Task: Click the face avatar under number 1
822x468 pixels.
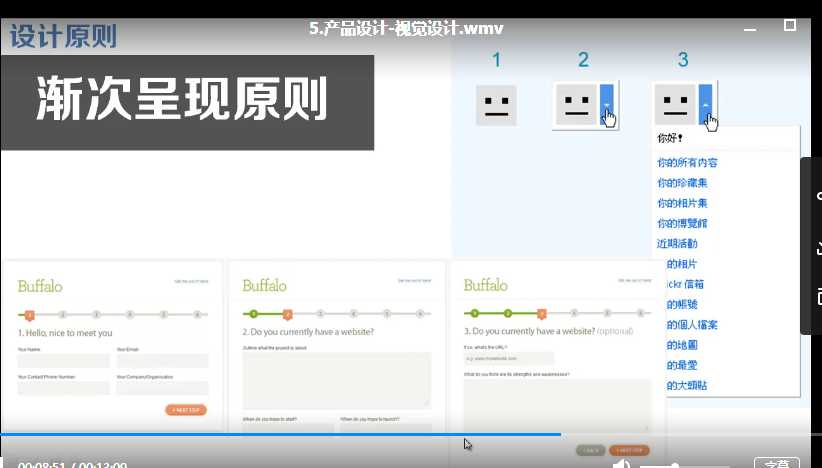Action: click(496, 105)
